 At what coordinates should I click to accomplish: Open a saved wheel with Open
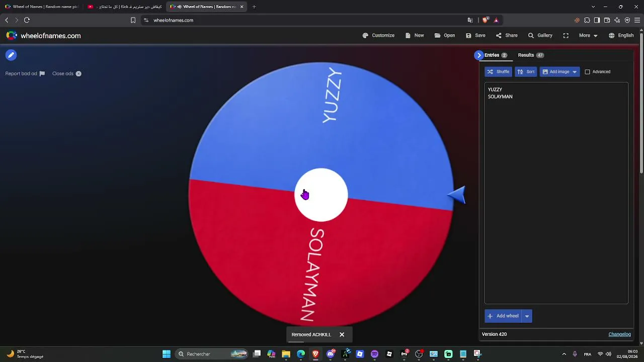point(445,36)
